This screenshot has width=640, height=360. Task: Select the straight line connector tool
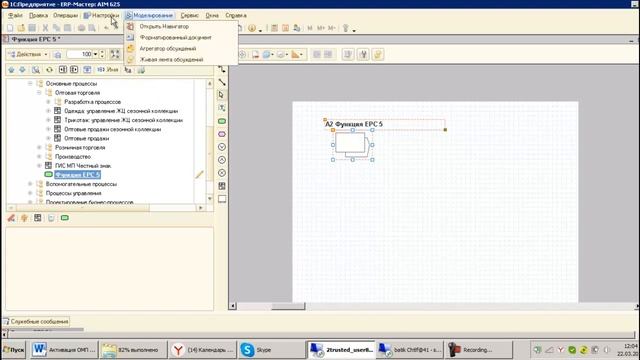[x=222, y=82]
